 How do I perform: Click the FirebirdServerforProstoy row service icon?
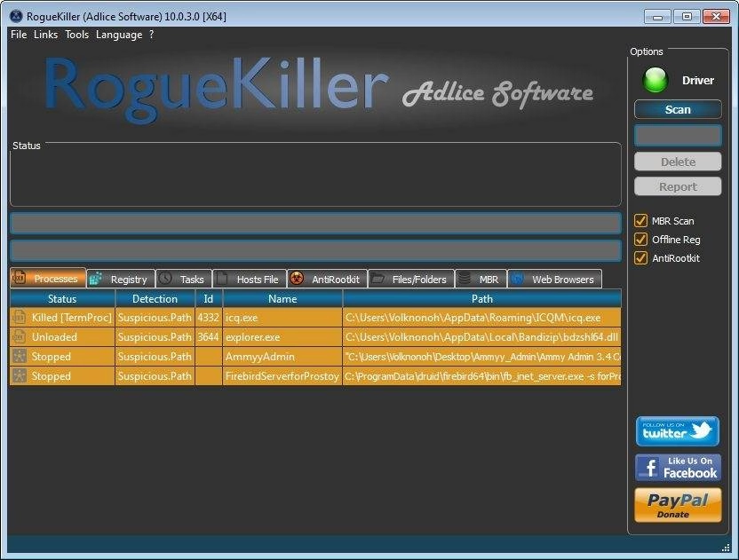(x=19, y=375)
